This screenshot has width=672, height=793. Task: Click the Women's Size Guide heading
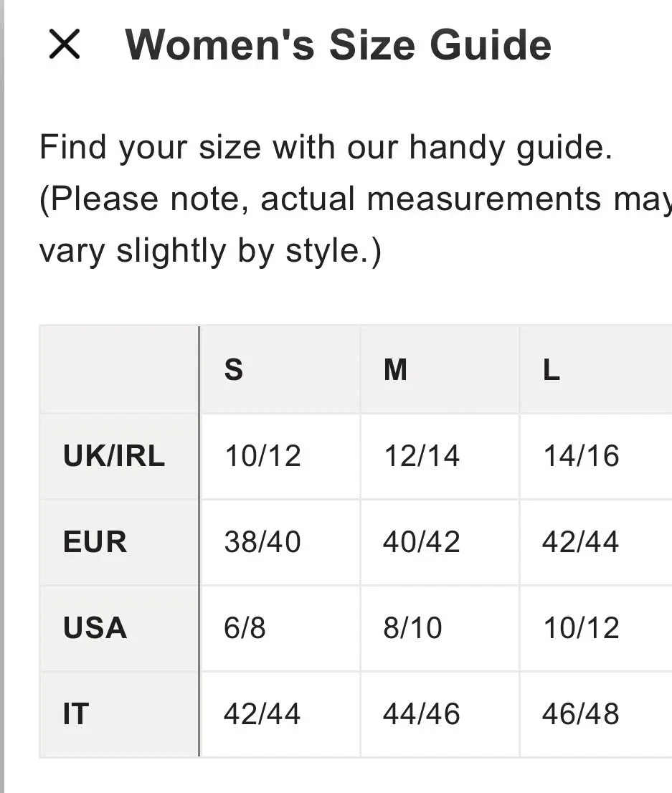point(339,44)
